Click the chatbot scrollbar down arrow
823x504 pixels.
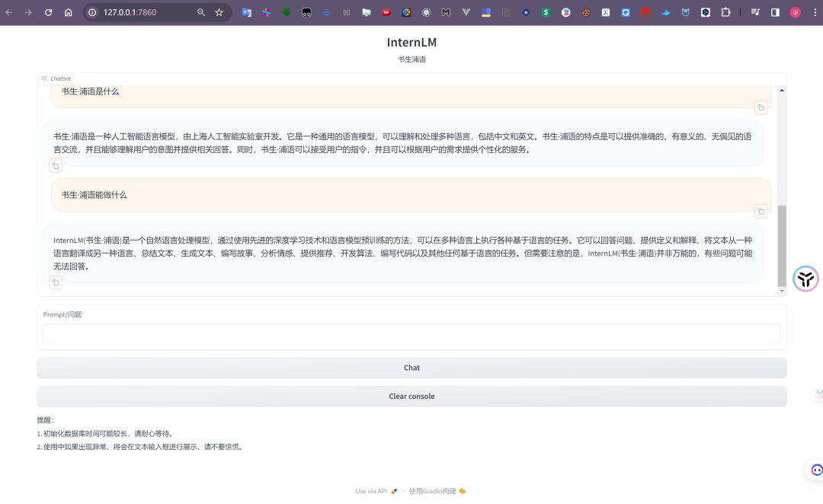782,291
